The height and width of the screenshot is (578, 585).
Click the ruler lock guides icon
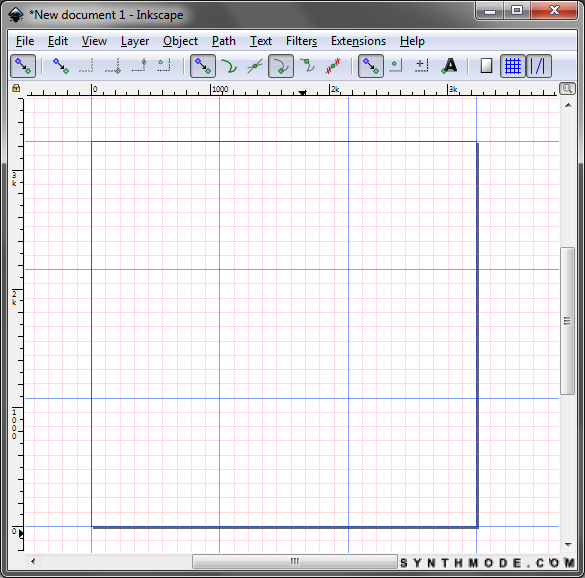[16, 88]
